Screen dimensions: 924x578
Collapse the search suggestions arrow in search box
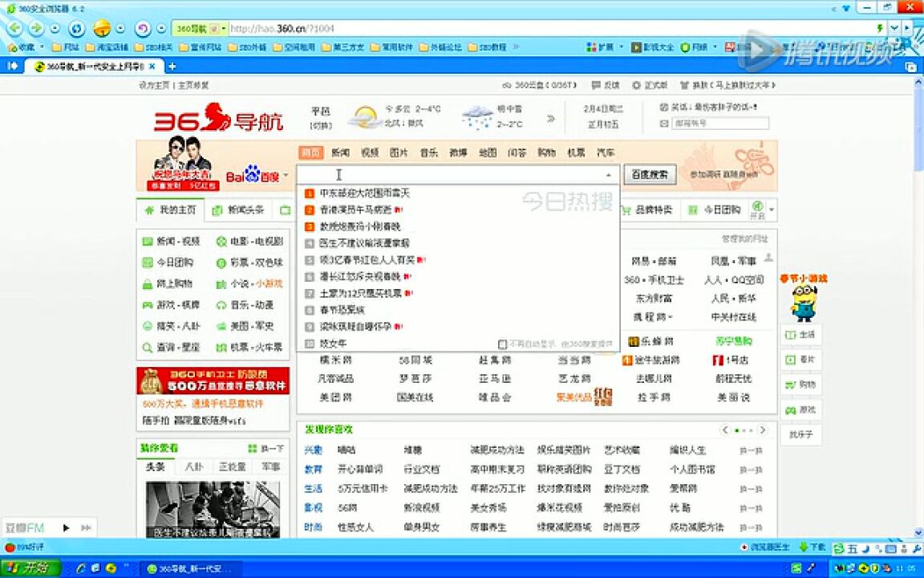[x=608, y=175]
